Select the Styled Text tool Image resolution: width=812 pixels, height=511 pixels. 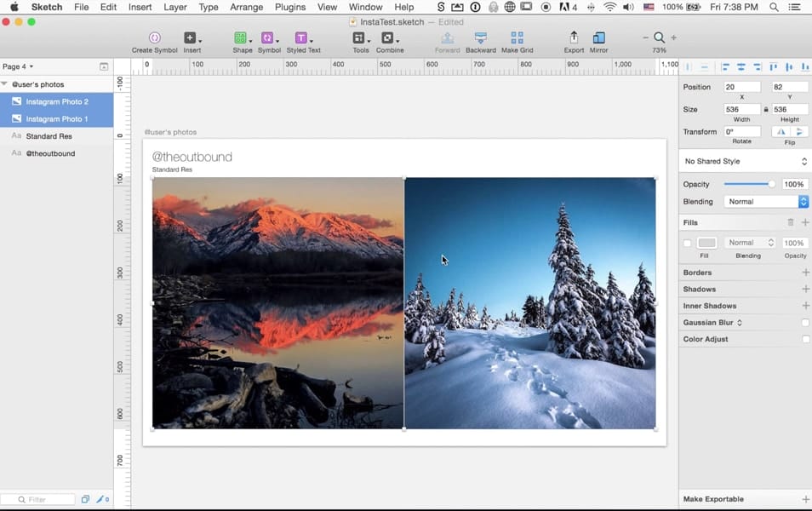click(x=301, y=38)
